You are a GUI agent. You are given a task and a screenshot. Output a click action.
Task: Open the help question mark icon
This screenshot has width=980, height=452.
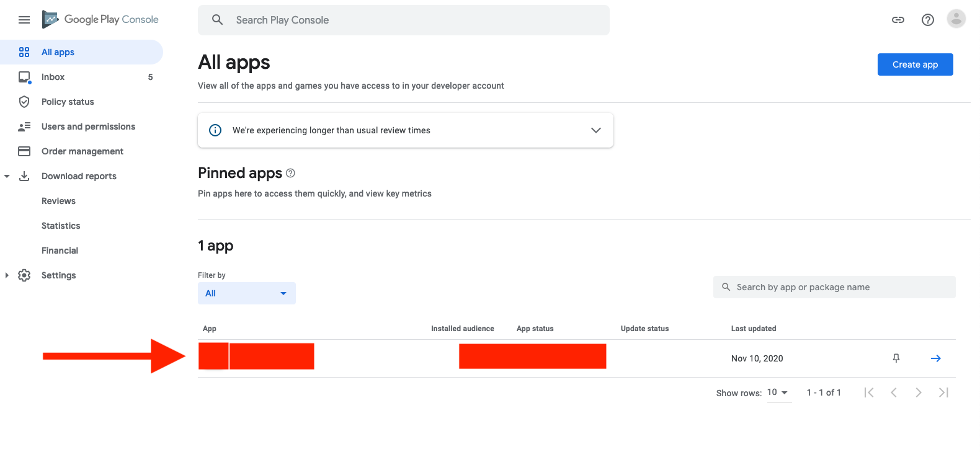click(x=927, y=20)
